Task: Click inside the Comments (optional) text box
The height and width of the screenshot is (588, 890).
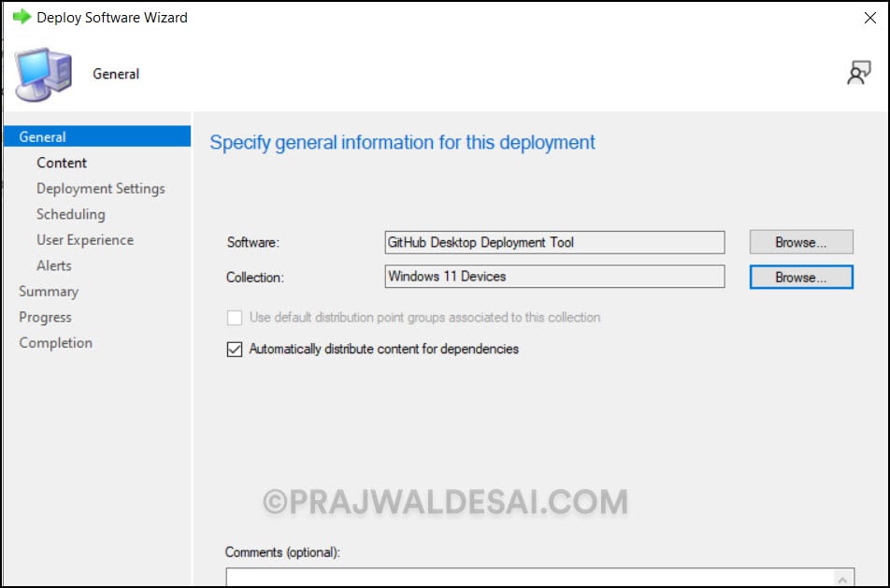Action: pyautogui.click(x=531, y=577)
